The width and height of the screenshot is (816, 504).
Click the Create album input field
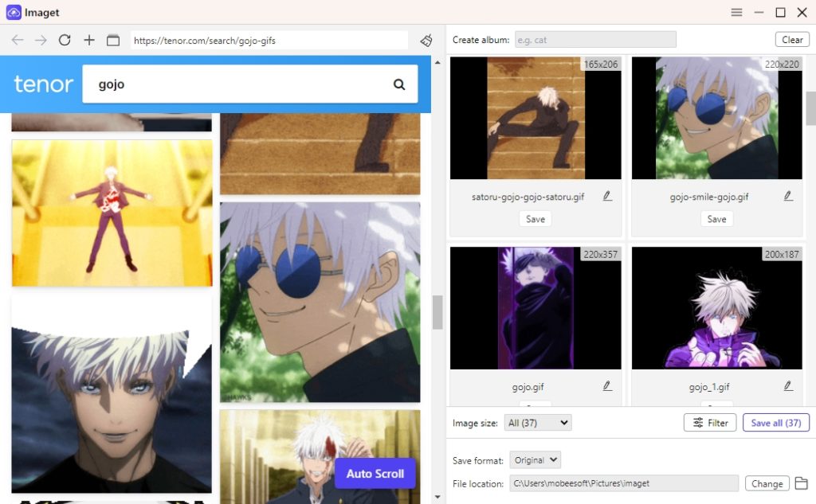click(595, 39)
